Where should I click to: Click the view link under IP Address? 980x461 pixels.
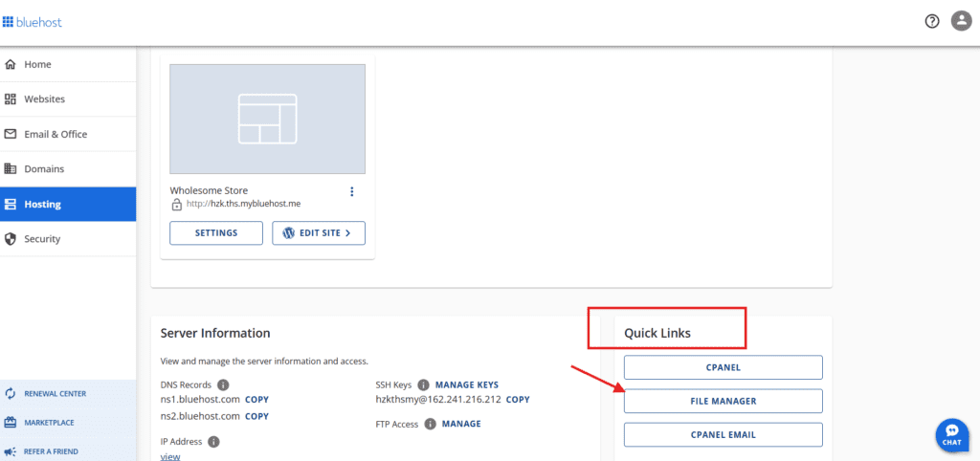170,456
